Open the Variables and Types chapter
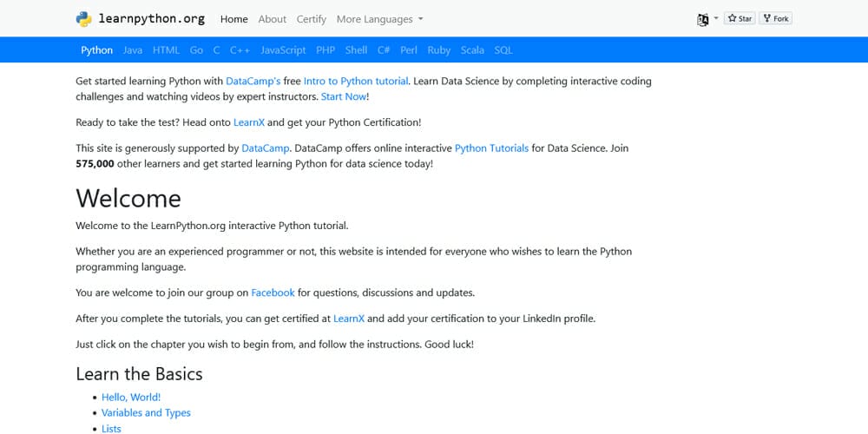 coord(146,412)
